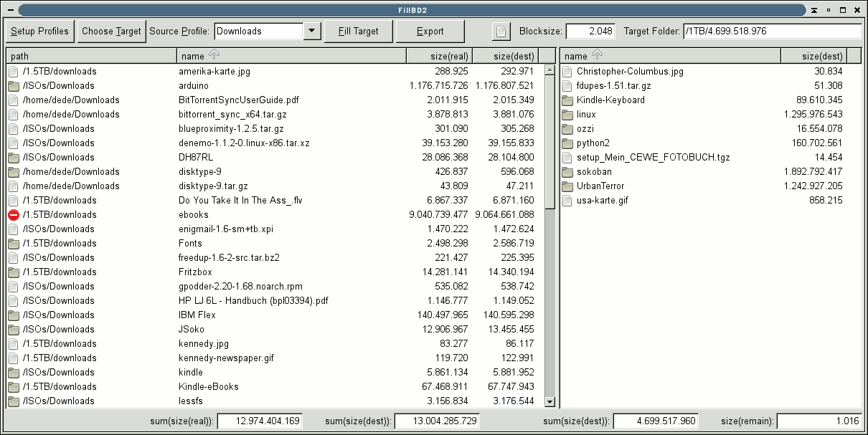
Task: Click the red blocked icon for ebooks
Action: (x=14, y=215)
